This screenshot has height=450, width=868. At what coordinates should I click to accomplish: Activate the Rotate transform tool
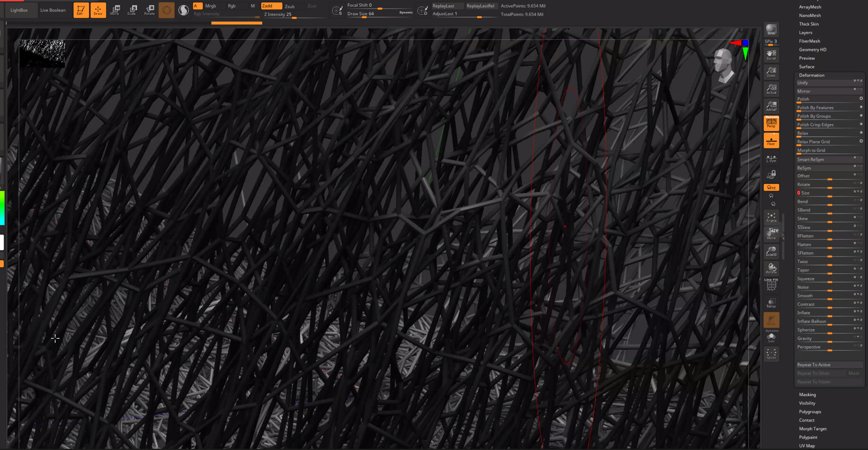pyautogui.click(x=149, y=10)
